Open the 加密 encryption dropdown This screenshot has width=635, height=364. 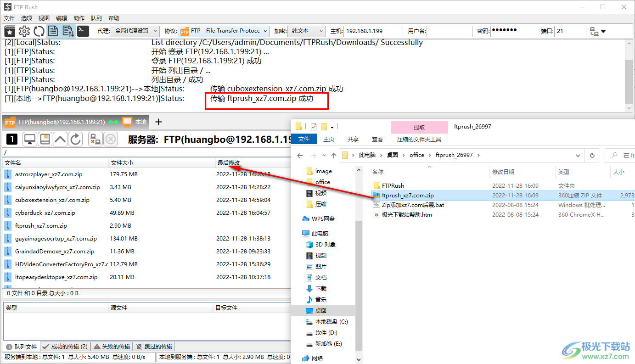click(307, 31)
